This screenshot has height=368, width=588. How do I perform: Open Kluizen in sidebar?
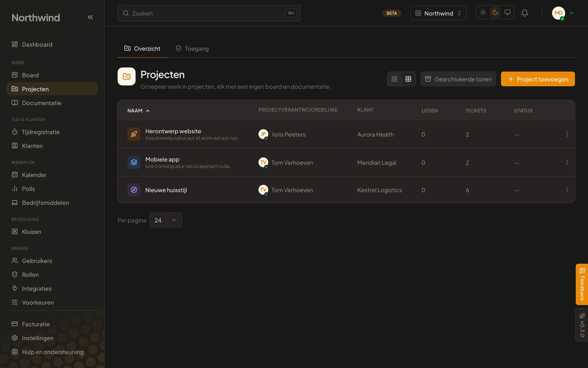52,232
